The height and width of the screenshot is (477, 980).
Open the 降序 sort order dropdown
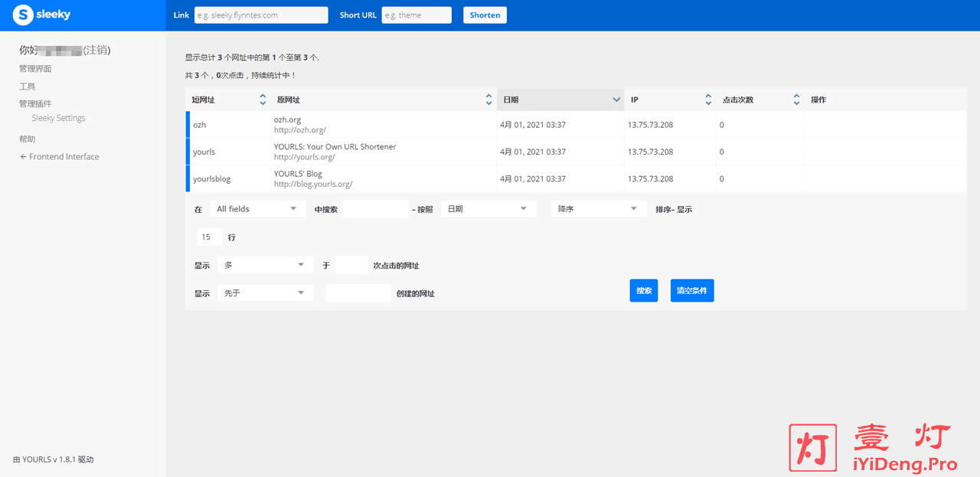[599, 209]
